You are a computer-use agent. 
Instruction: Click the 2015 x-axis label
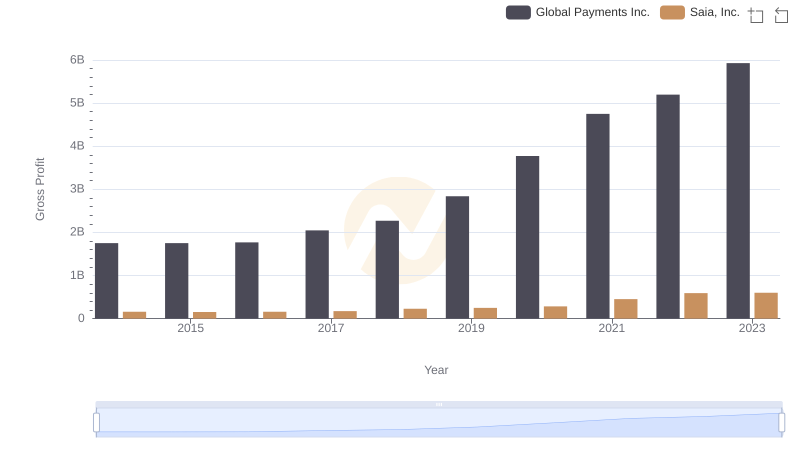click(190, 328)
